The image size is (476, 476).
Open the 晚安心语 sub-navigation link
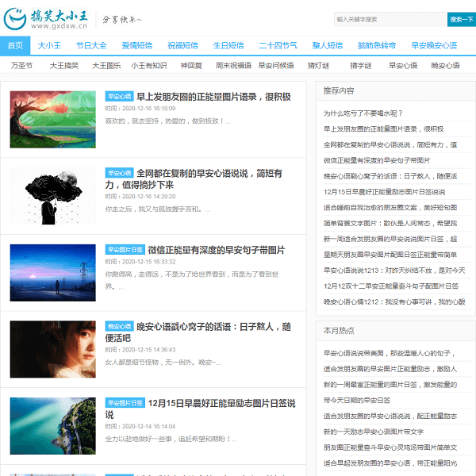click(x=445, y=66)
